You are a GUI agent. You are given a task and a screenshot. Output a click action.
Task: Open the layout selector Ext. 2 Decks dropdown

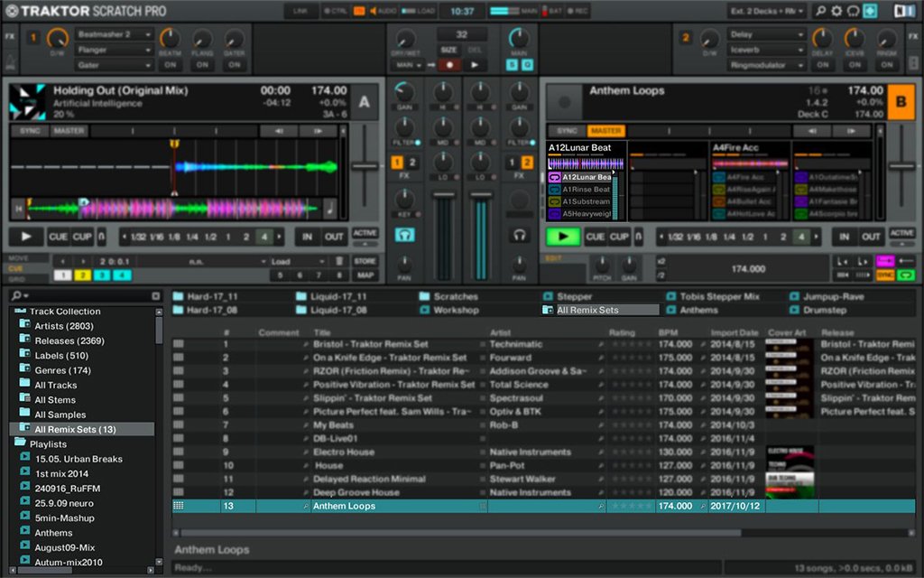point(766,11)
